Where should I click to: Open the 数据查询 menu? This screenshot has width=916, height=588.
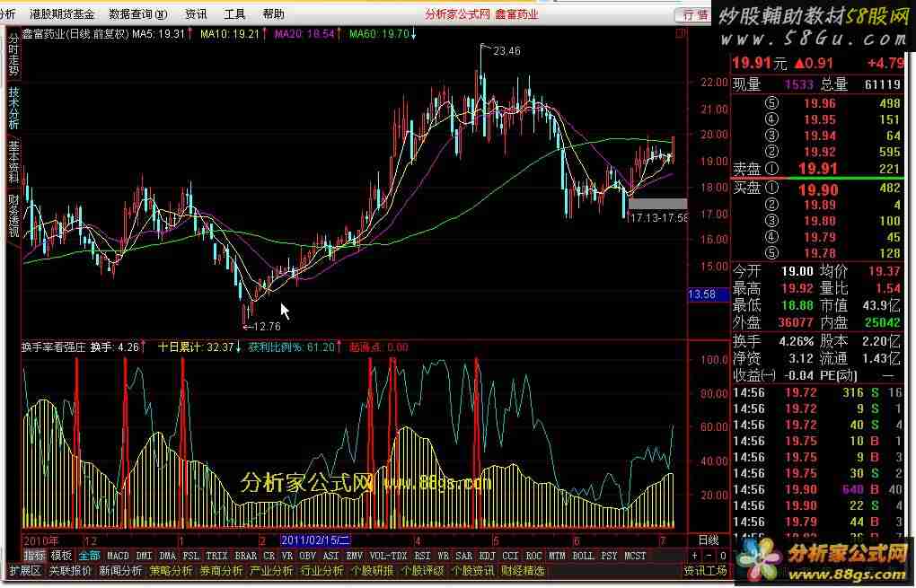point(138,14)
